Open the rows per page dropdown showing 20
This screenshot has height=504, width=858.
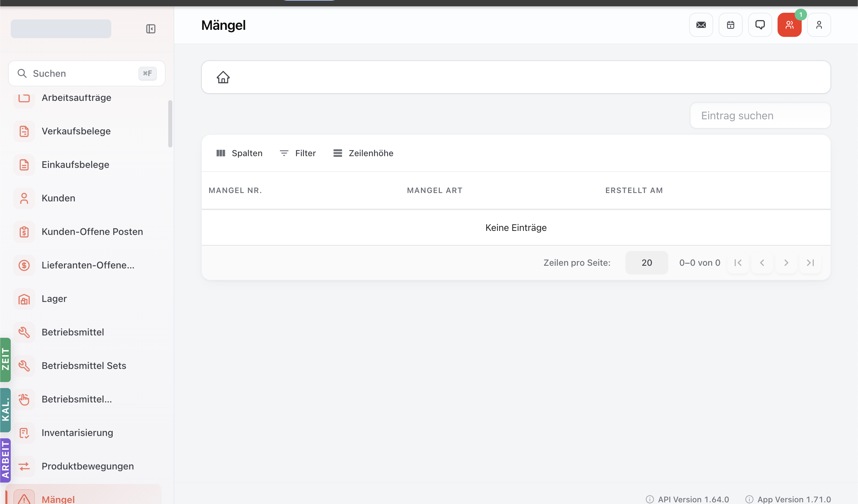pyautogui.click(x=647, y=263)
